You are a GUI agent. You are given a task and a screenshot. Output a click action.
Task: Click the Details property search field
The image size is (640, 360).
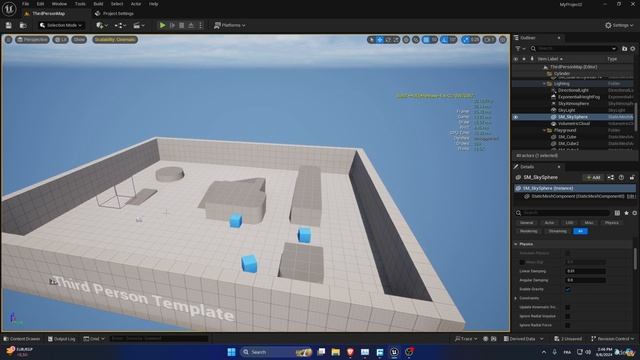(x=563, y=213)
